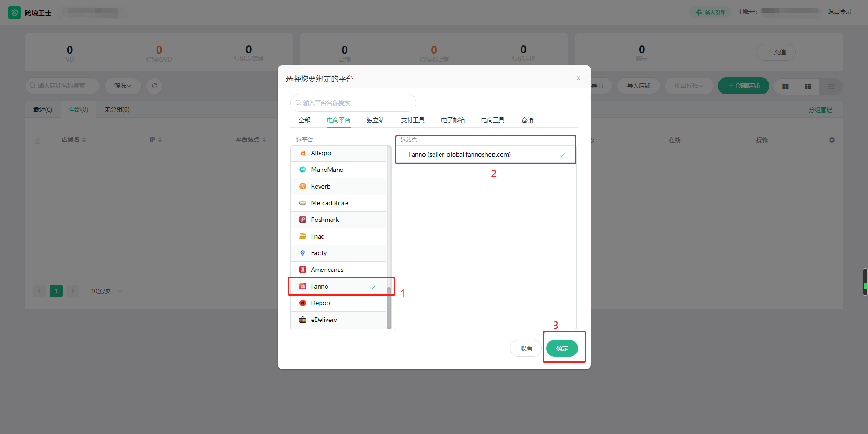Select Reverb in the platform list
This screenshot has height=434, width=868.
tap(339, 186)
